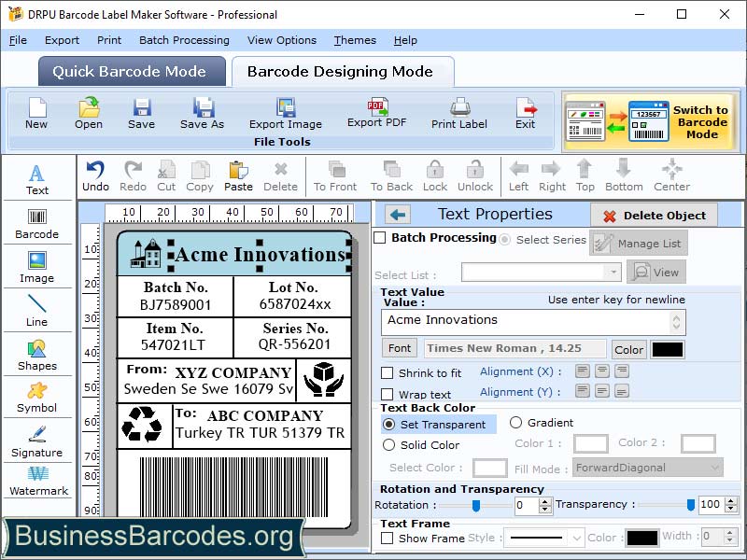The width and height of the screenshot is (747, 560).
Task: Undo the last action
Action: coord(96,176)
